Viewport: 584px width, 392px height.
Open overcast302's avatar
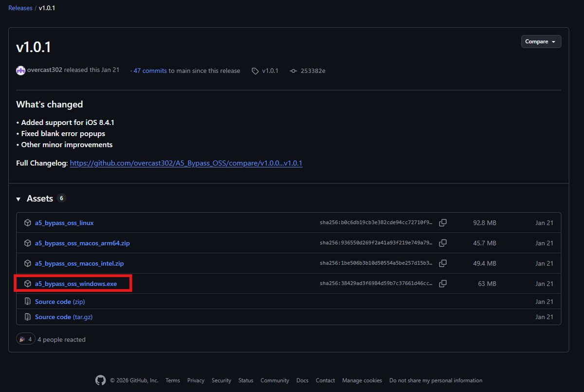pos(21,71)
